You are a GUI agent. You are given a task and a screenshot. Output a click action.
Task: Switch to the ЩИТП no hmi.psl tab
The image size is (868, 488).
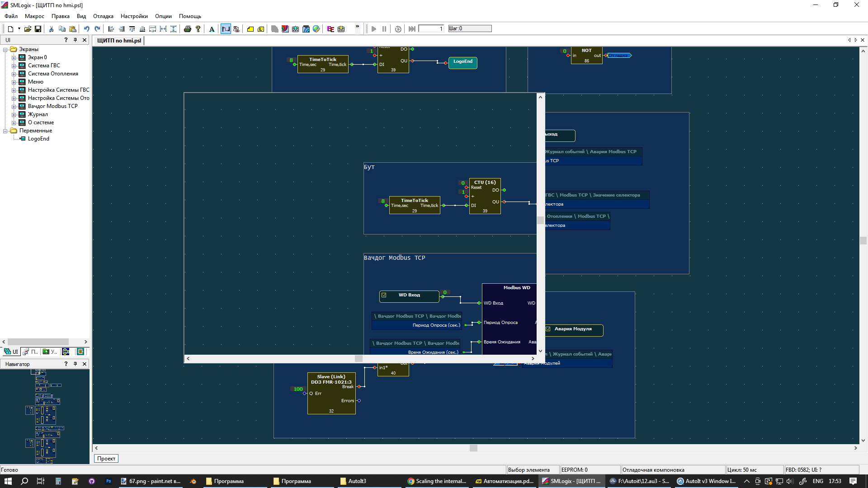(119, 40)
